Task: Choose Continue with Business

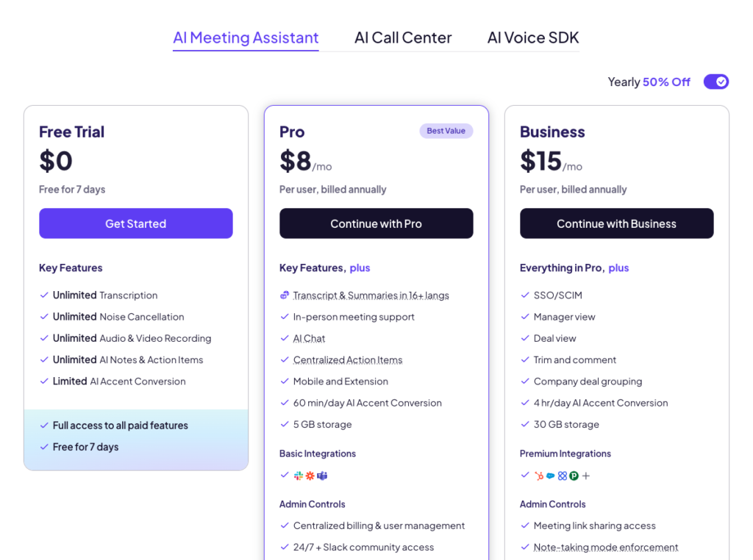Action: tap(616, 223)
